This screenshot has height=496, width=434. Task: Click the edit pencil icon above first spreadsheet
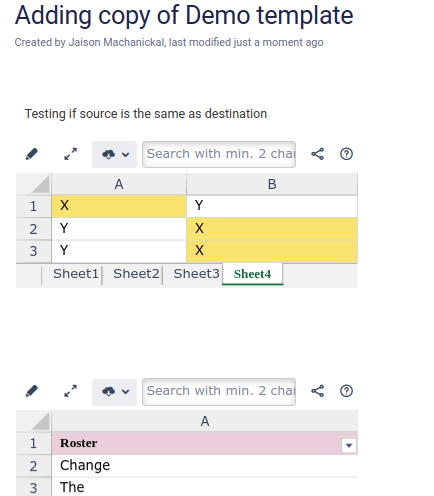coord(32,154)
